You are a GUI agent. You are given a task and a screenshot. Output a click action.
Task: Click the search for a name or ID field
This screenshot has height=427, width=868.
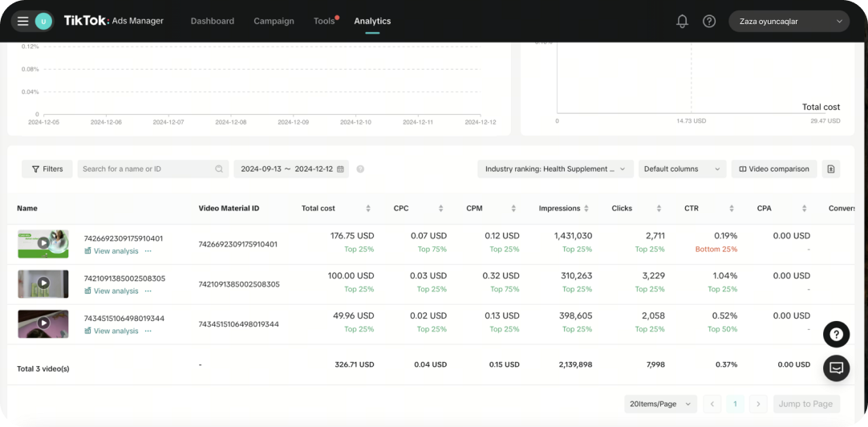pyautogui.click(x=147, y=169)
